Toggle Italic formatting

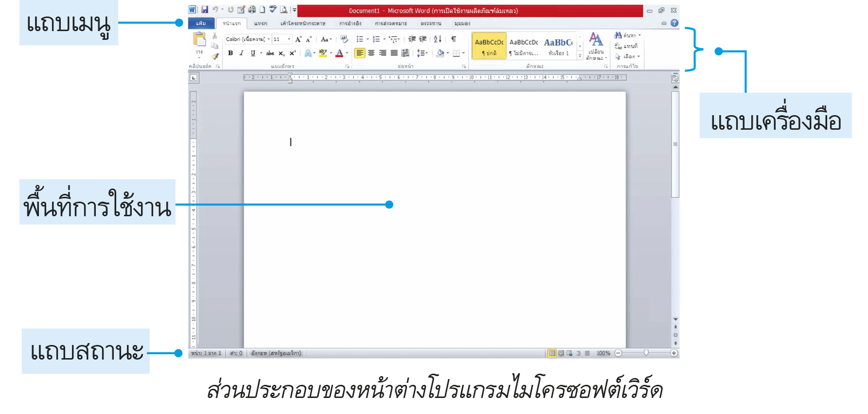click(241, 53)
